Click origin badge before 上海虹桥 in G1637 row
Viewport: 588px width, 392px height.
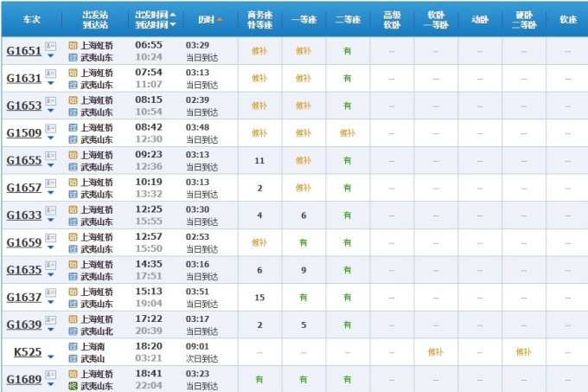click(73, 292)
